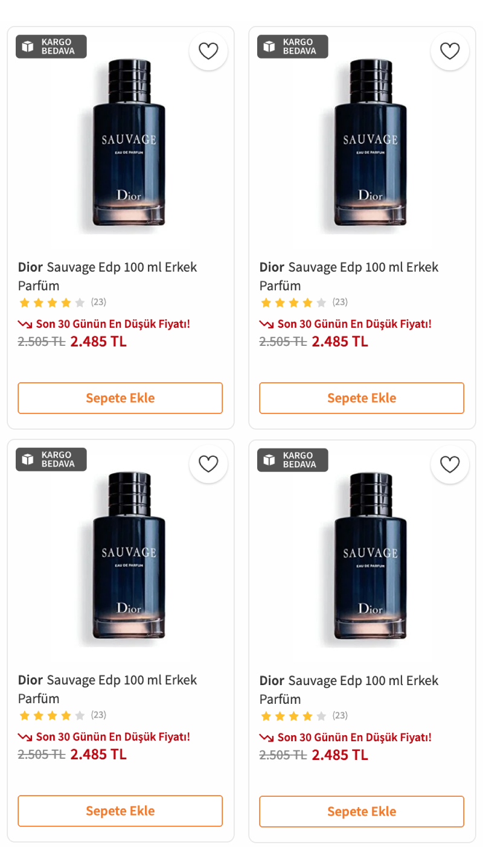Image resolution: width=483 pixels, height=868 pixels.
Task: Open top-left Dior Sauvage Edp title link
Action: coord(107,276)
